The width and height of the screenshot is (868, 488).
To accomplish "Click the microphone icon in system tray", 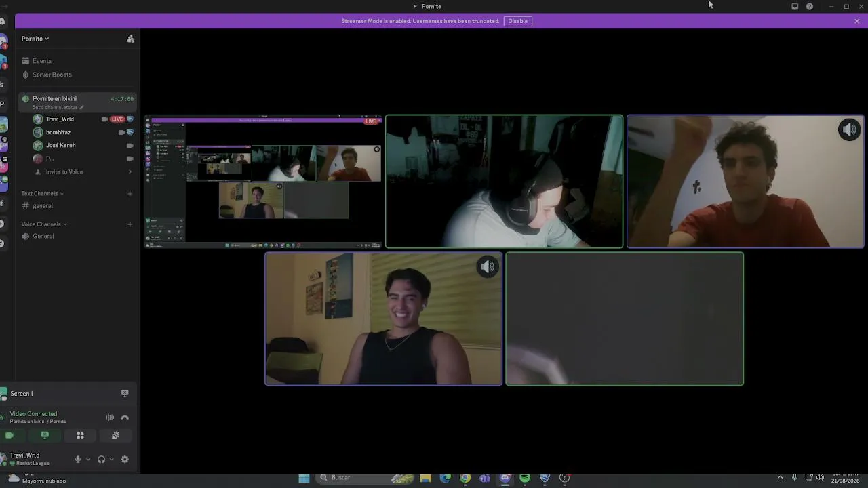I will [x=795, y=478].
